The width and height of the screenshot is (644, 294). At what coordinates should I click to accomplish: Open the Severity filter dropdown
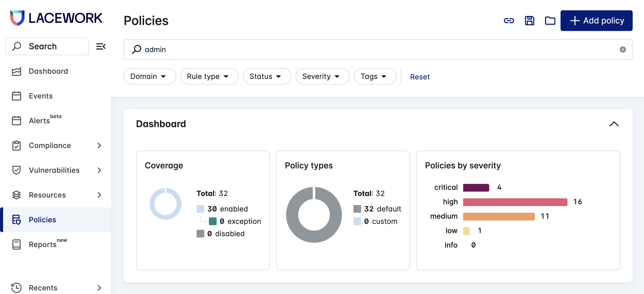pos(322,76)
